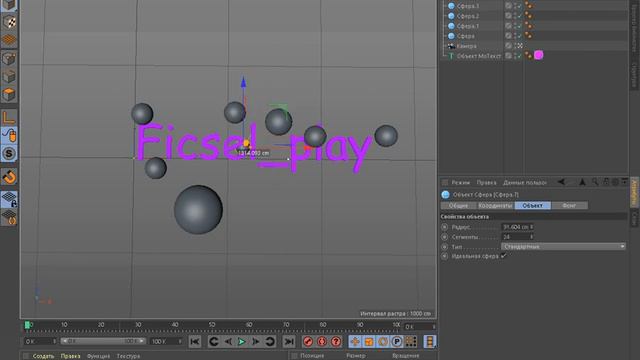Toggle the green checkmark for Объект MoТекст
The height and width of the screenshot is (360, 640).
(x=520, y=56)
